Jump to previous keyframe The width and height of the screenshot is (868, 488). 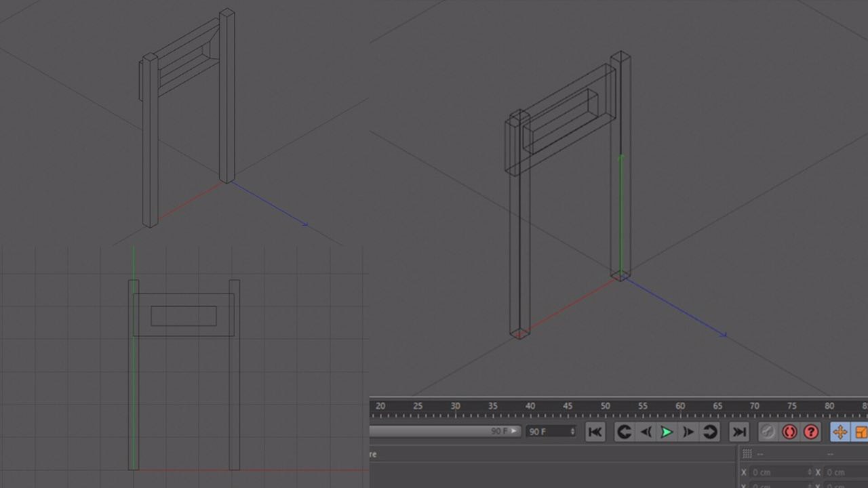point(624,432)
